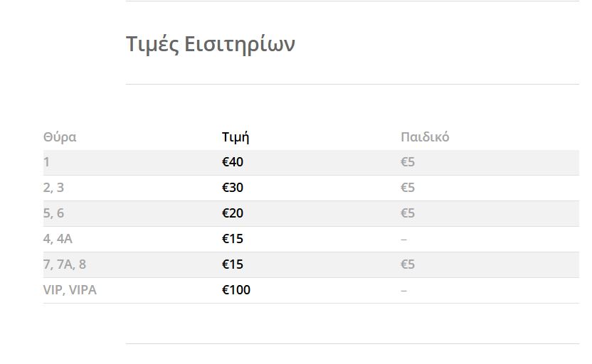Select the "Τιμή" column header
Screen dimensions: 592x364
236,137
